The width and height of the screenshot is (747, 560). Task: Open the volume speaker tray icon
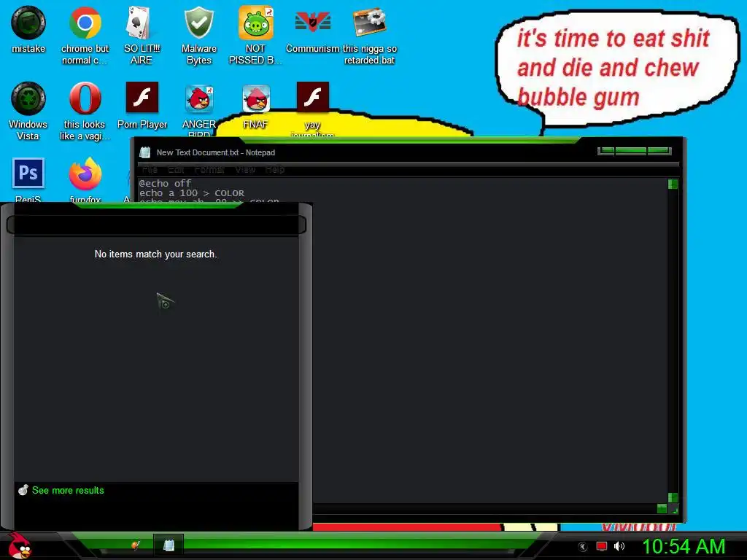[619, 546]
